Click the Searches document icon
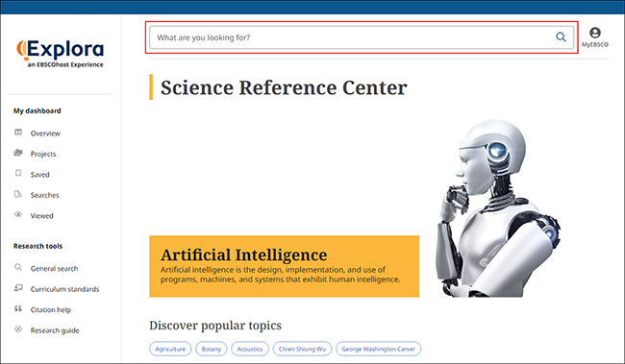 pos(18,194)
